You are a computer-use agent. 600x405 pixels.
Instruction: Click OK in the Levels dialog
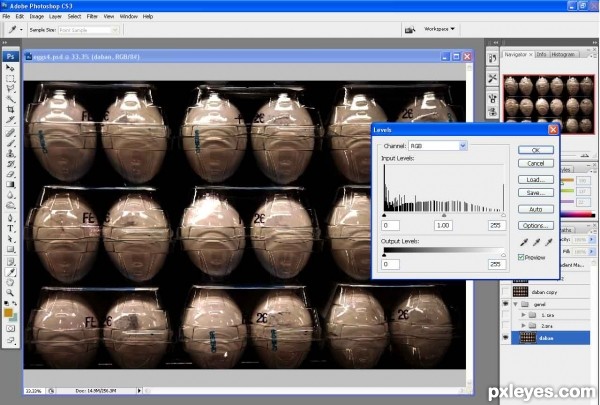(536, 150)
